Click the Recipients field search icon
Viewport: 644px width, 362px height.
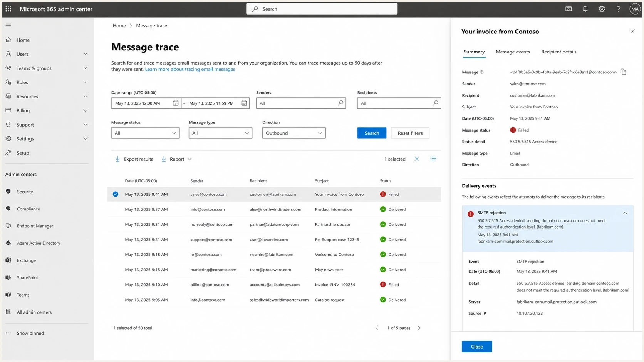(435, 103)
